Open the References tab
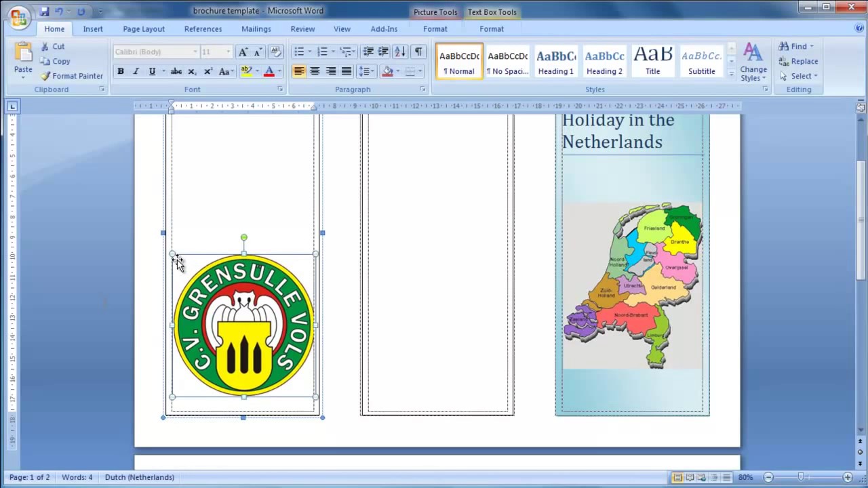 [203, 29]
